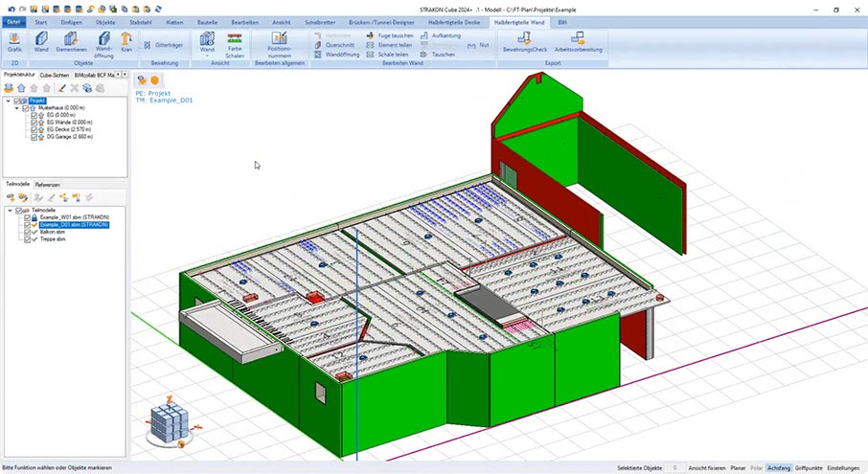Uncheck the Balkon.sbm partial model checkbox
This screenshot has height=474, width=868.
point(28,232)
